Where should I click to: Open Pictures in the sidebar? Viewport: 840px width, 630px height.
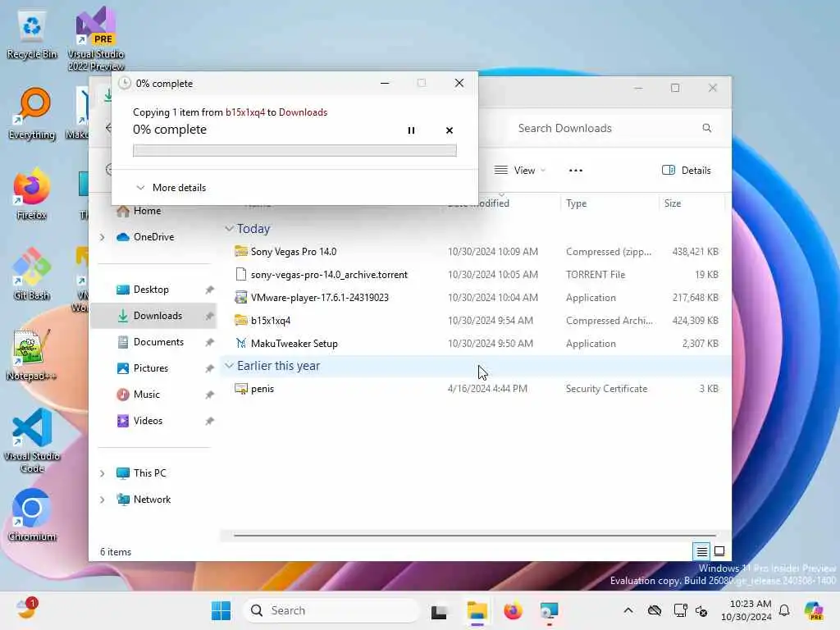(151, 368)
